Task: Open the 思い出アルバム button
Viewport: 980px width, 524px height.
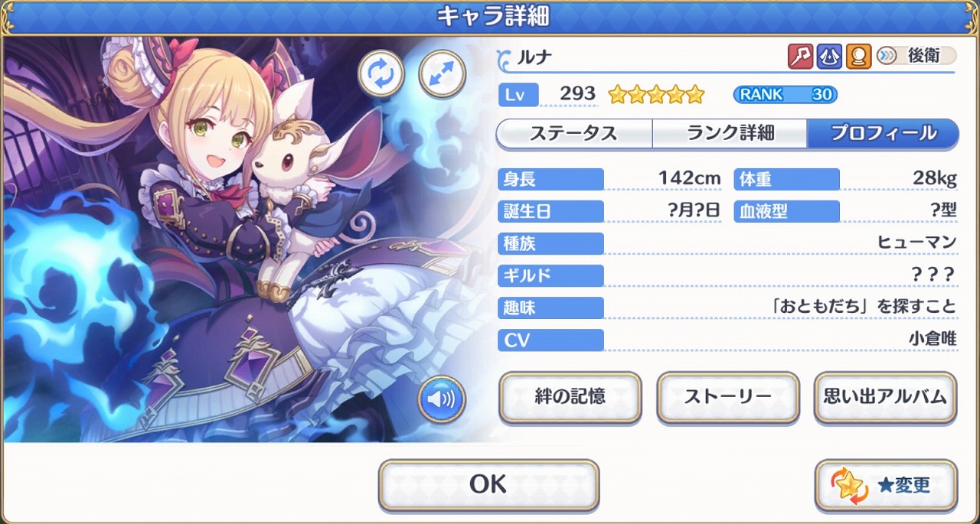Action: click(x=885, y=397)
